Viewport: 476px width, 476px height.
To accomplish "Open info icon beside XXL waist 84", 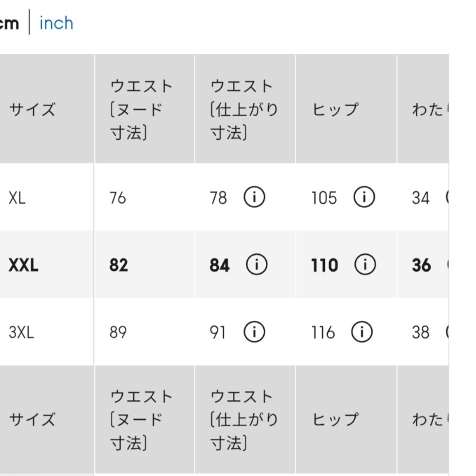I will coord(257,264).
